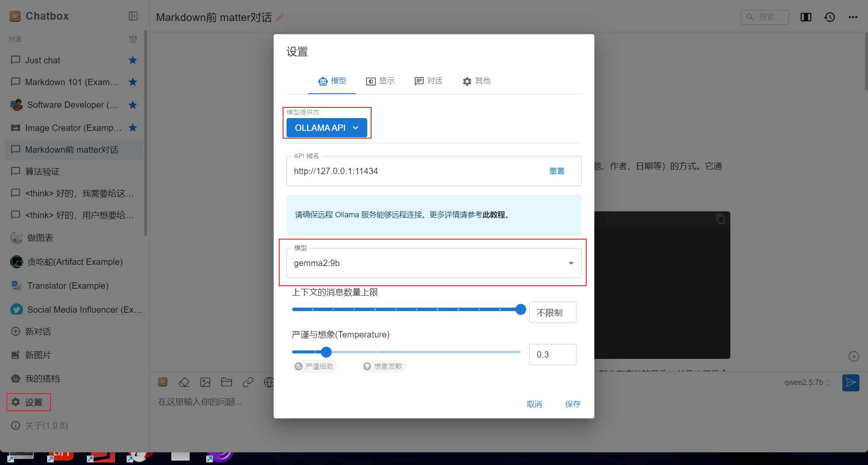Click the attach file folder icon
This screenshot has width=868, height=465.
(x=227, y=382)
